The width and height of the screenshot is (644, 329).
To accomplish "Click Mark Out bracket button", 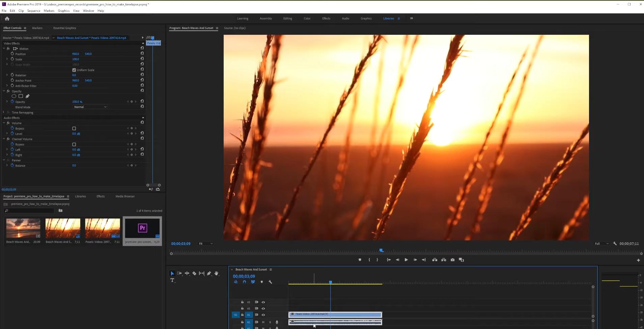I will pos(377,260).
